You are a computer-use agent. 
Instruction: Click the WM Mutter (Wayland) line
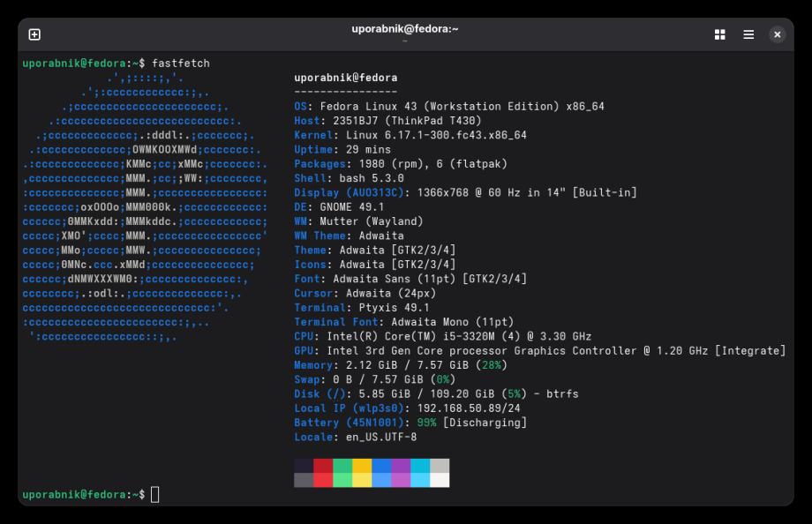point(358,221)
